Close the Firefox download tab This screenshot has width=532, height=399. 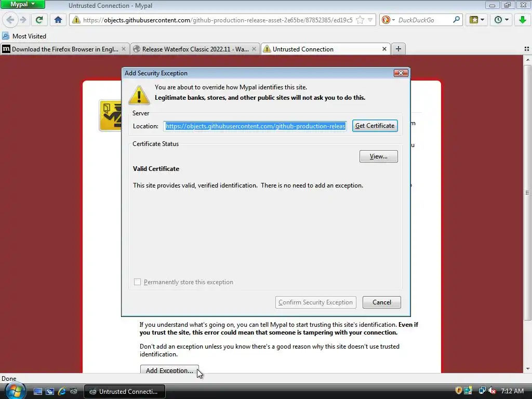124,49
